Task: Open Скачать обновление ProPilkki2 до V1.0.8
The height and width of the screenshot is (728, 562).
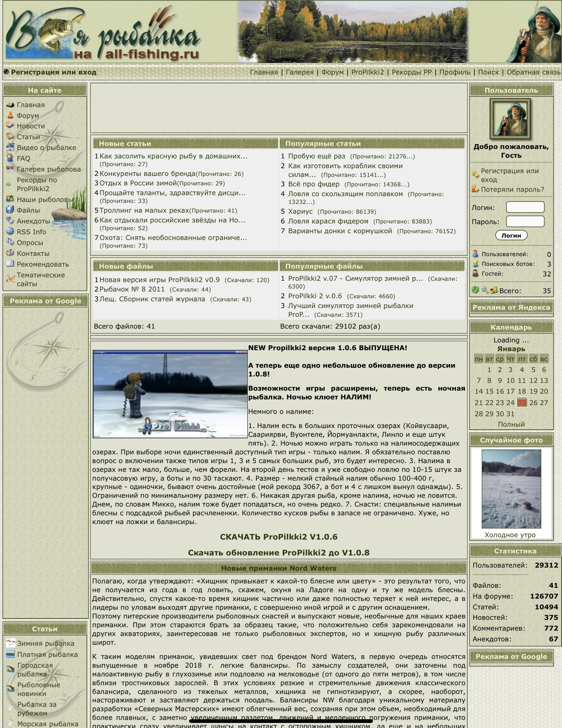Action: tap(279, 553)
